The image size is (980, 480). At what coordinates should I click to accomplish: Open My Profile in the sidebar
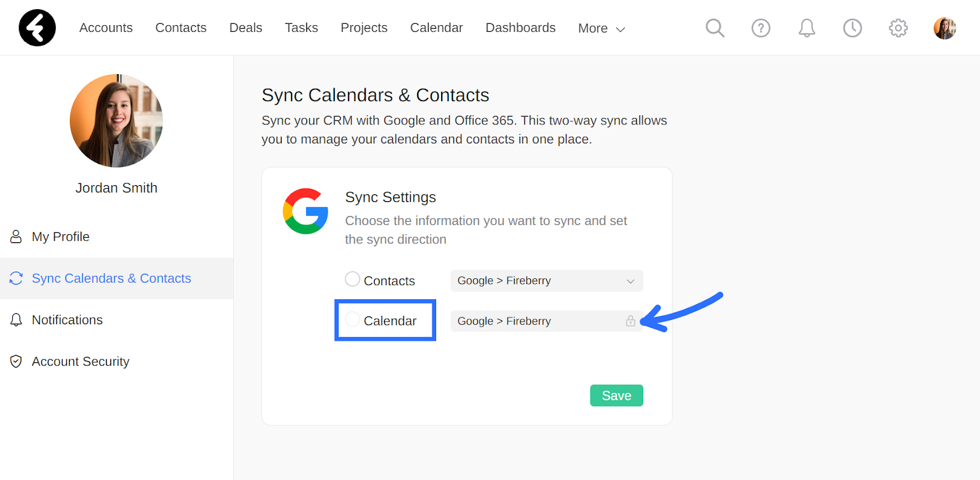tap(116, 237)
